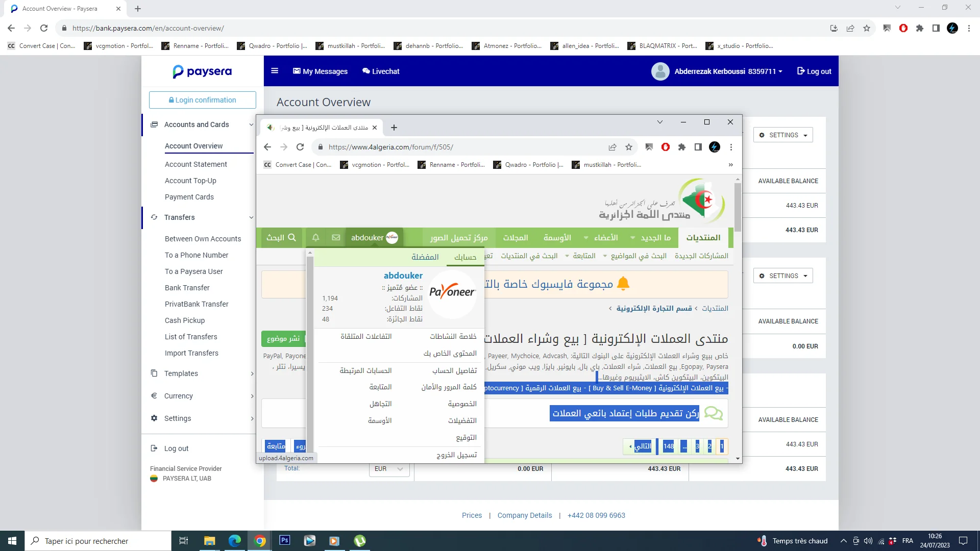The image size is (980, 551).
Task: Open Payment Cards in sidebar
Action: (x=189, y=197)
